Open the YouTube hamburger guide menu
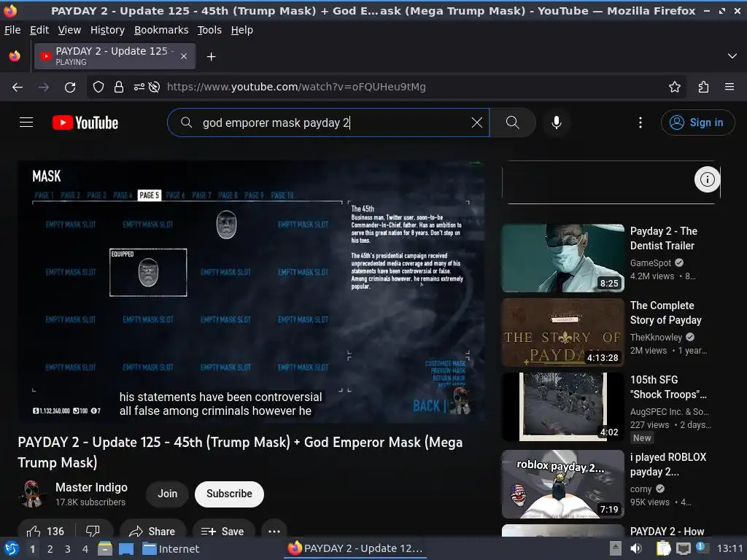This screenshot has height=560, width=747. tap(26, 122)
